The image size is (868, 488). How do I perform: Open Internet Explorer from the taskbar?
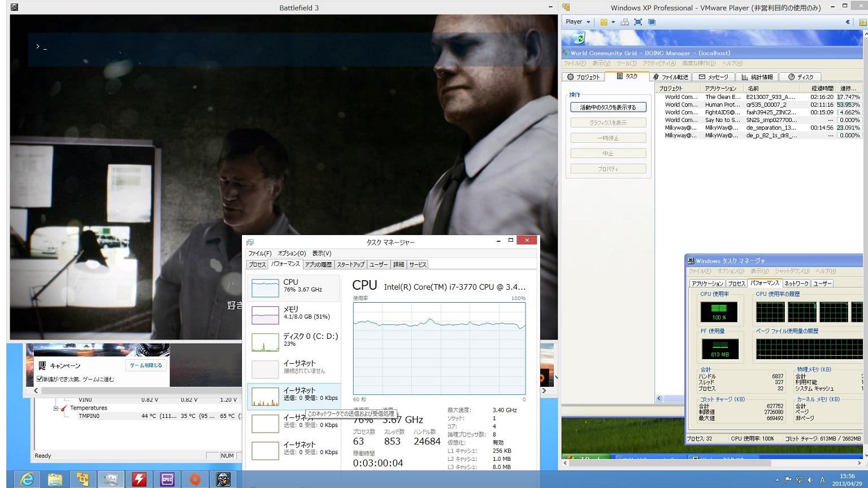point(27,480)
